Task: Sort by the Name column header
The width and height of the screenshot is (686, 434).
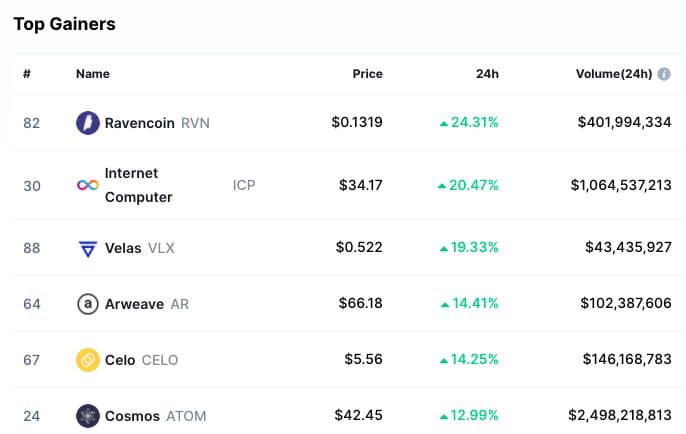Action: tap(93, 74)
